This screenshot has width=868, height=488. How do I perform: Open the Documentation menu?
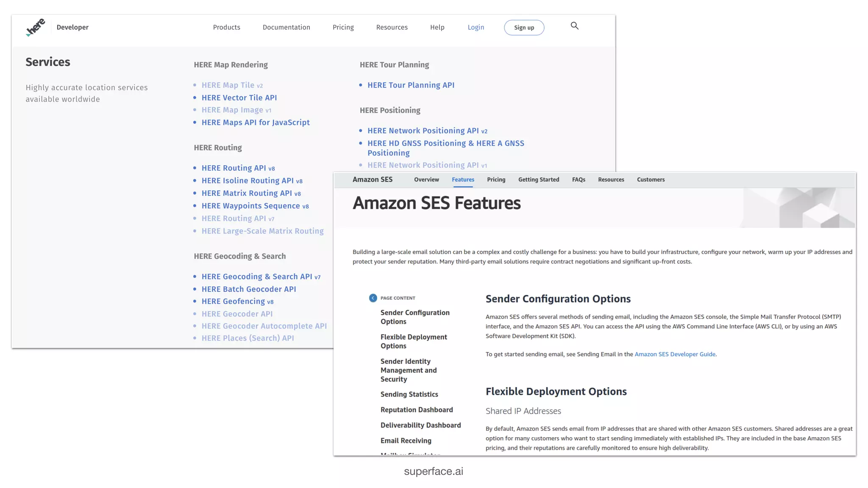286,27
